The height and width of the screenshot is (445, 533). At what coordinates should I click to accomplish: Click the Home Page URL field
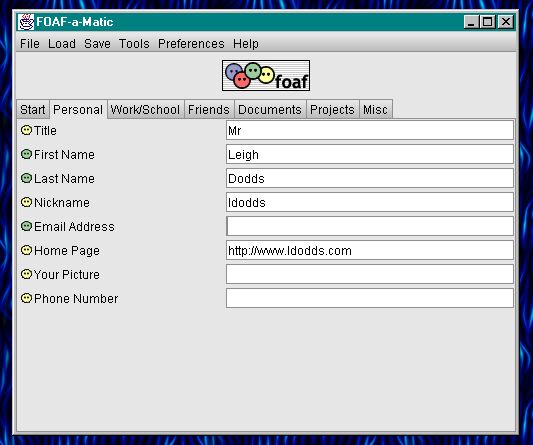[370, 250]
